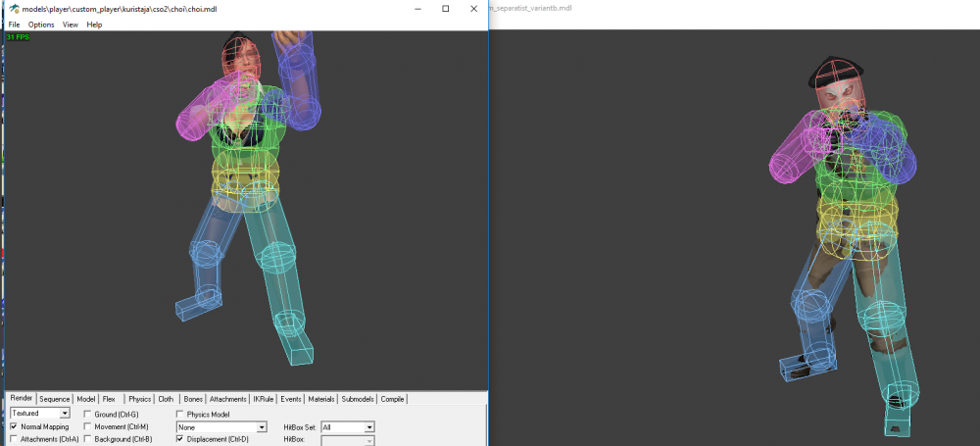Viewport: 980px width, 446px height.
Task: Go to the Physics tab
Action: [140, 399]
